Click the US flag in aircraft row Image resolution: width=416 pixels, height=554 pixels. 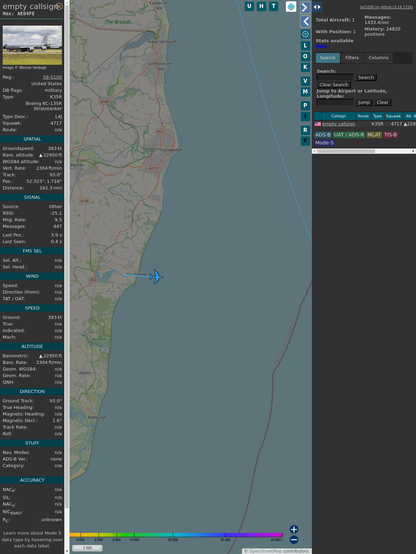click(318, 124)
